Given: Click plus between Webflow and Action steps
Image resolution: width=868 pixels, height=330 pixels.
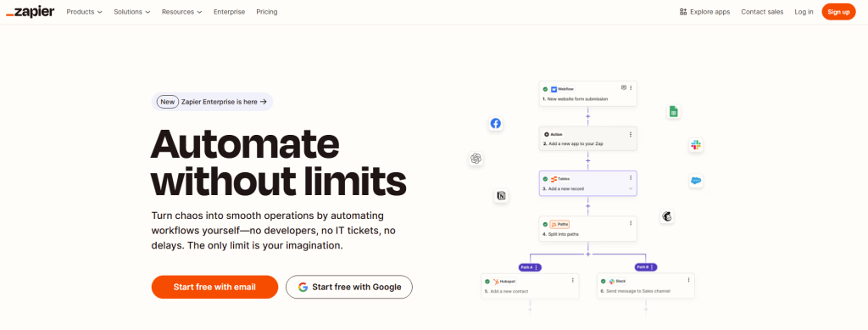Looking at the screenshot, I should click(588, 116).
